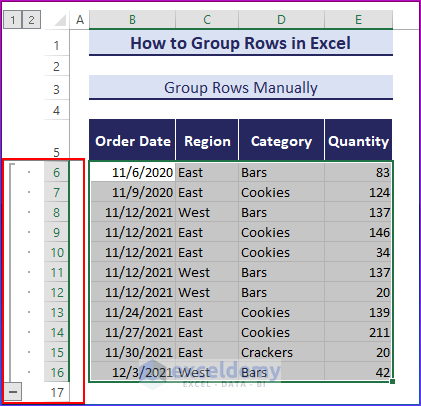Viewport: 421px width, 406px height.
Task: Collapse the row group with minus button
Action: [x=13, y=391]
